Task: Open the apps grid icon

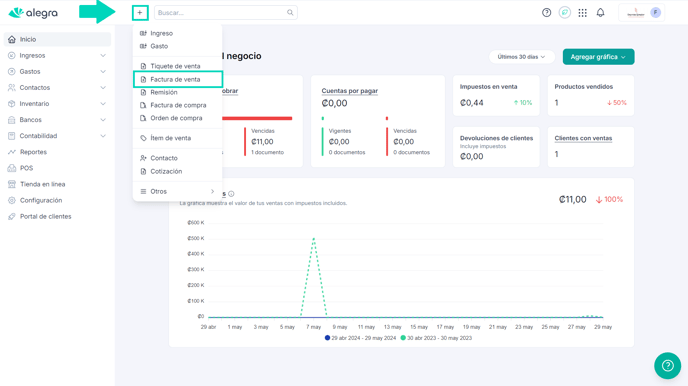Action: (582, 13)
